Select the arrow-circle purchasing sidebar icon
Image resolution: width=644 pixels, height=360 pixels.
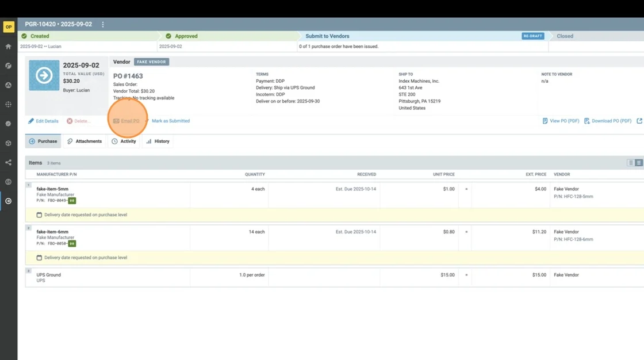point(9,201)
